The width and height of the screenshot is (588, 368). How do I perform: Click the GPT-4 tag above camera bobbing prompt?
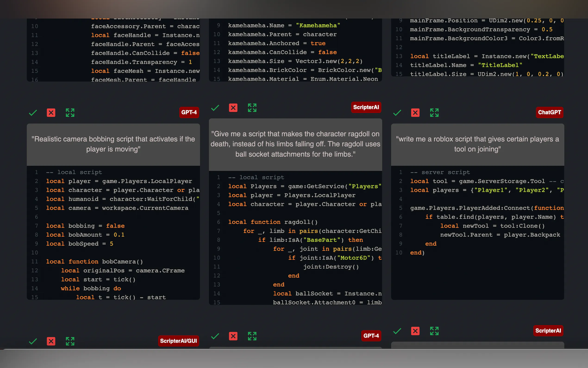coord(189,112)
